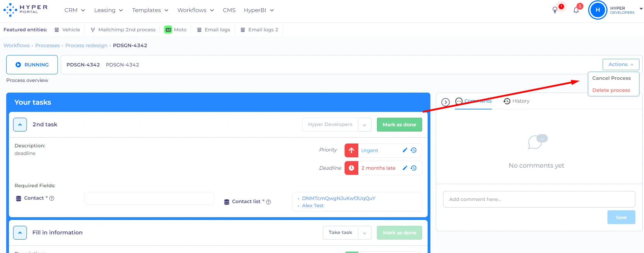Open the Leasing dropdown menu
The width and height of the screenshot is (644, 253).
pos(109,10)
